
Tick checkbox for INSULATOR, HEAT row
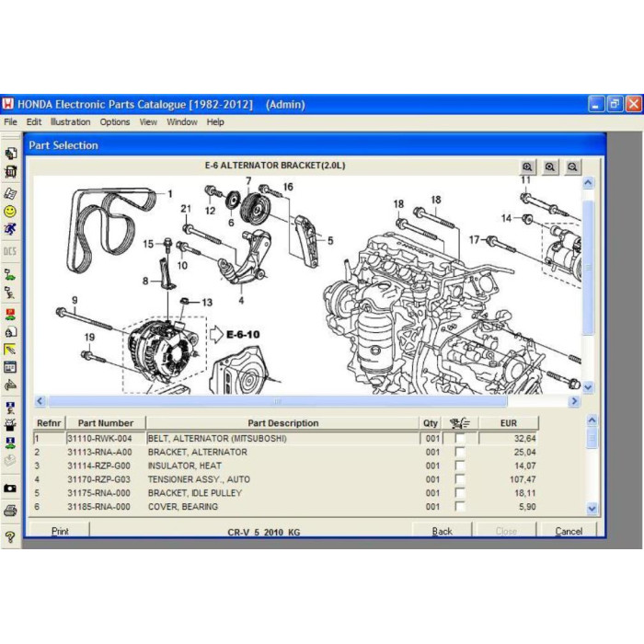(460, 466)
